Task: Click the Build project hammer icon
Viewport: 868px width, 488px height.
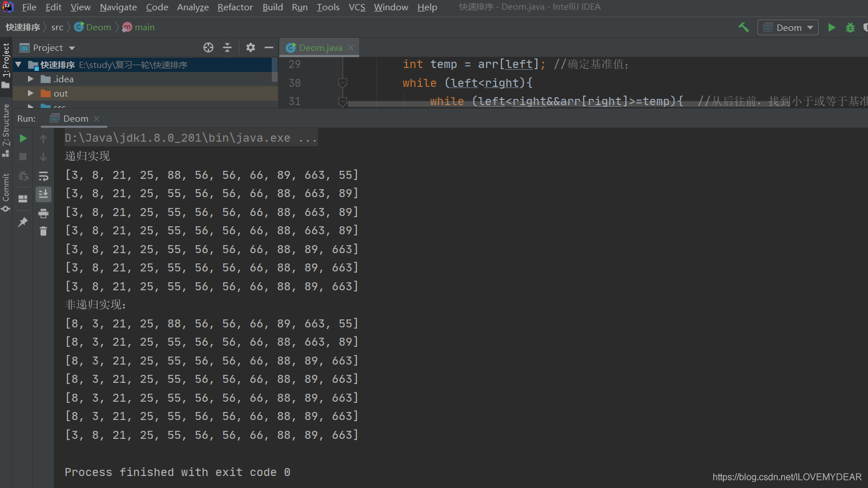Action: pyautogui.click(x=744, y=27)
